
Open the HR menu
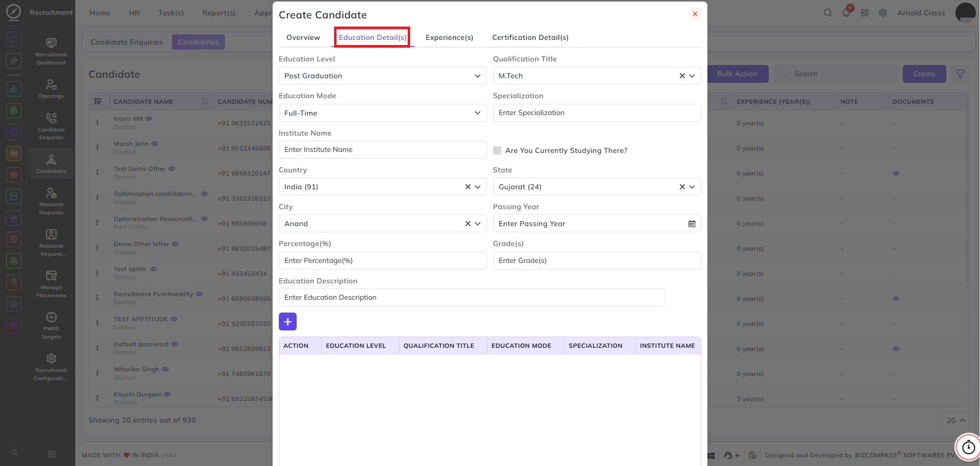(134, 13)
